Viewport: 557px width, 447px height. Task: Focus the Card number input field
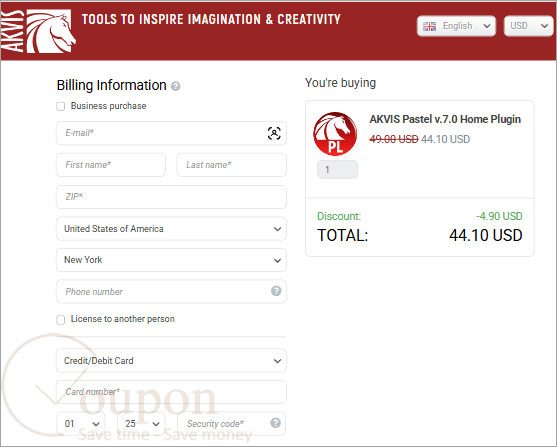[171, 392]
